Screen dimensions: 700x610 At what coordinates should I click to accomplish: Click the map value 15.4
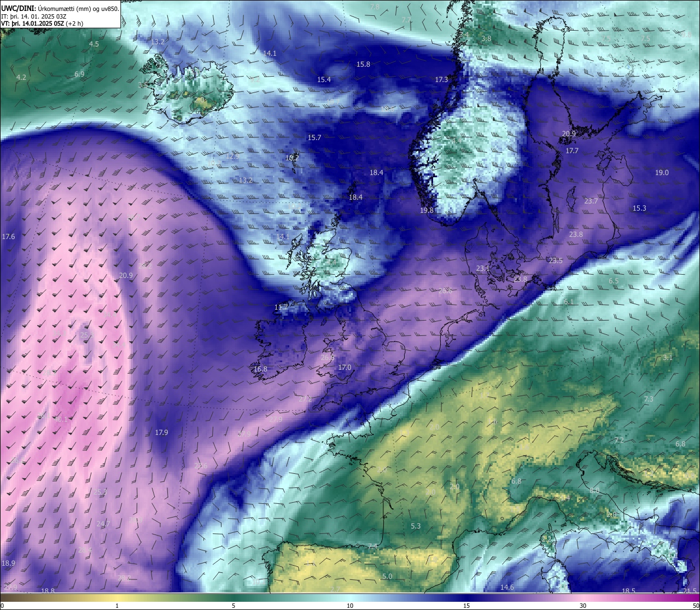coord(324,79)
